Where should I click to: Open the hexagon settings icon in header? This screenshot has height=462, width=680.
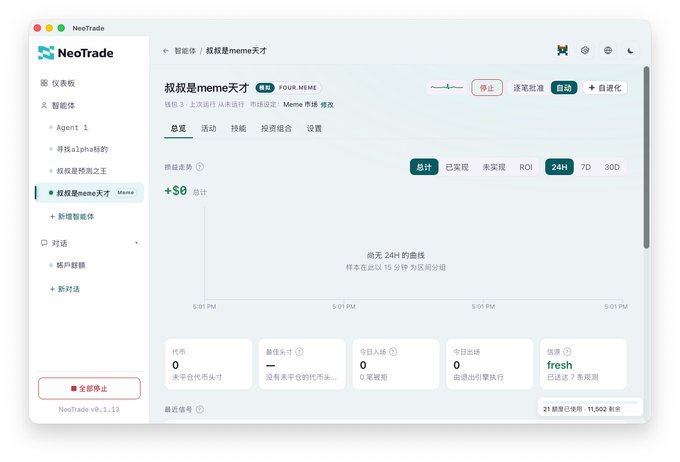585,50
